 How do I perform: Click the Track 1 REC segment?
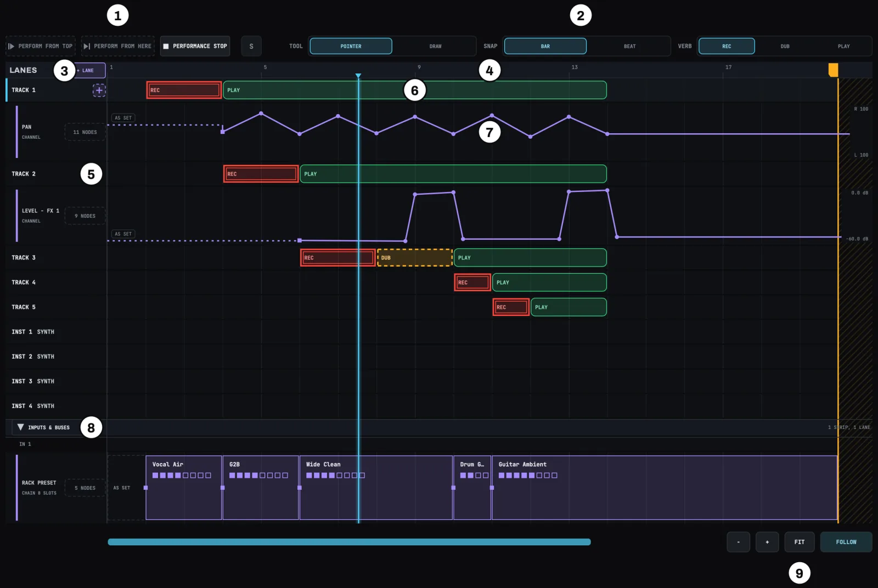(184, 90)
